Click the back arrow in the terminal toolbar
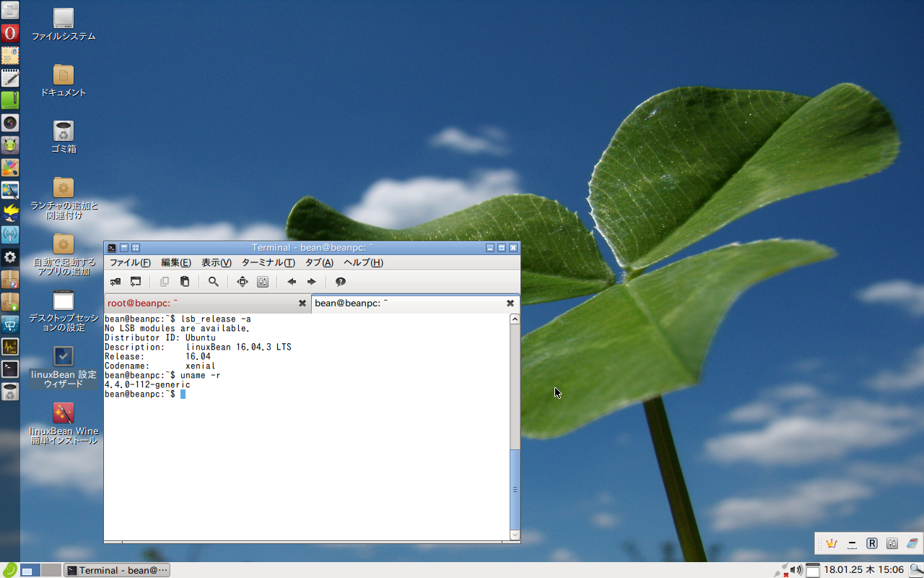 click(x=292, y=282)
